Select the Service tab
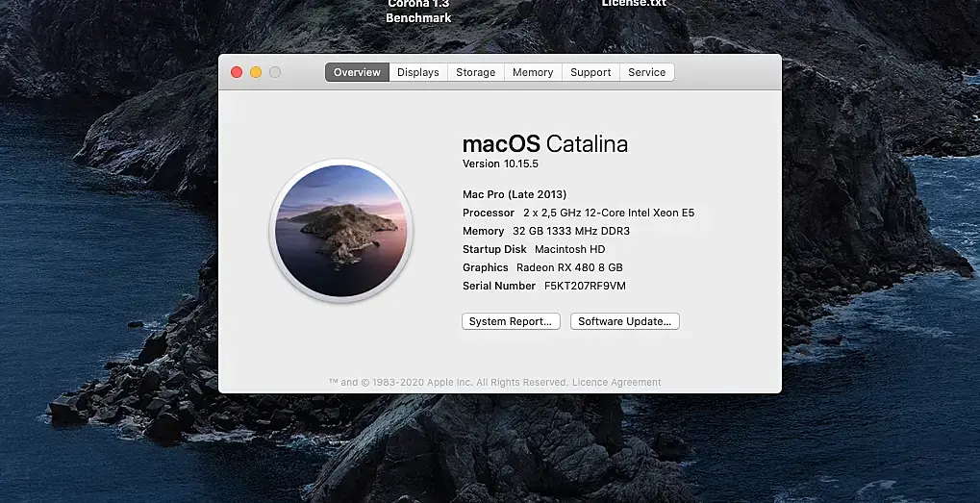 point(647,72)
